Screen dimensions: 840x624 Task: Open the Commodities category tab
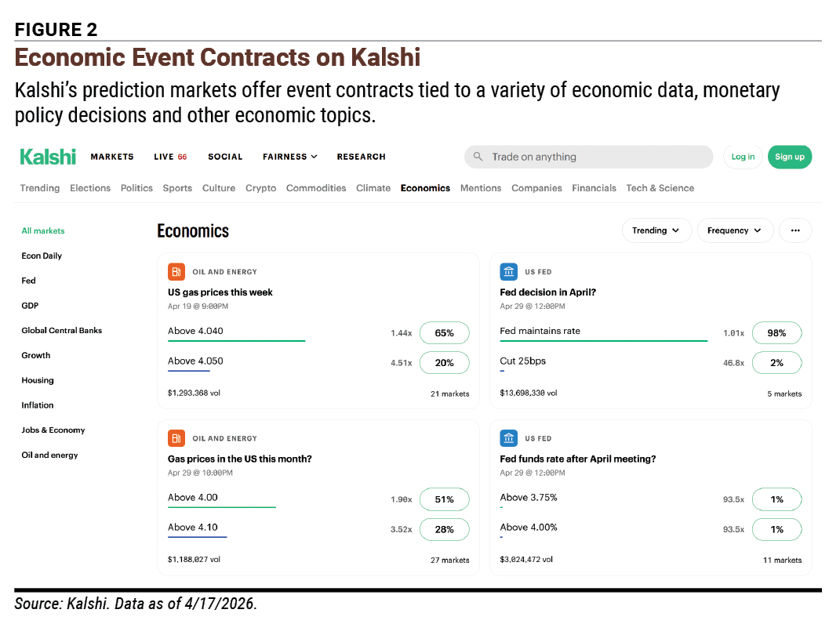click(316, 188)
